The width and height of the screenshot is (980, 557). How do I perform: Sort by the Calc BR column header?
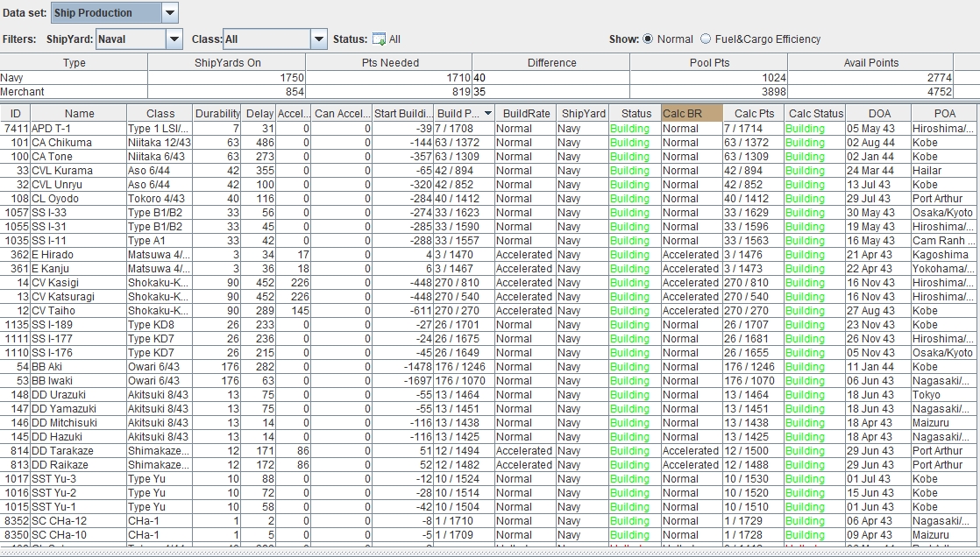pos(692,113)
